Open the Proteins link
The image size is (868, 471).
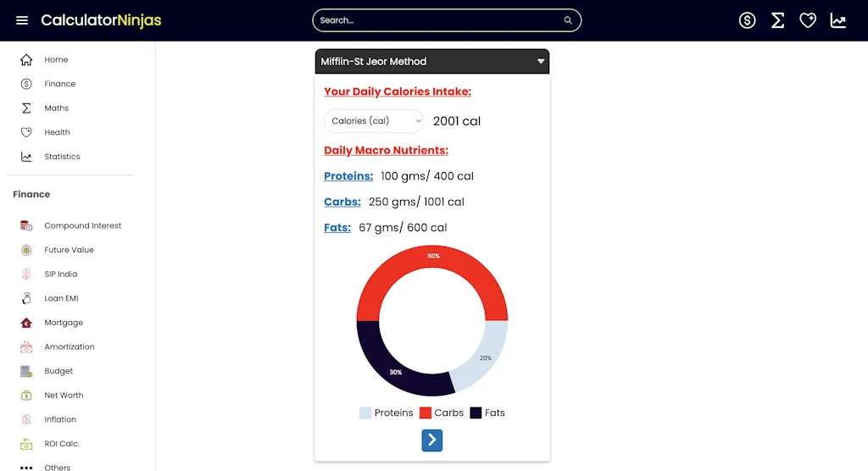[348, 176]
